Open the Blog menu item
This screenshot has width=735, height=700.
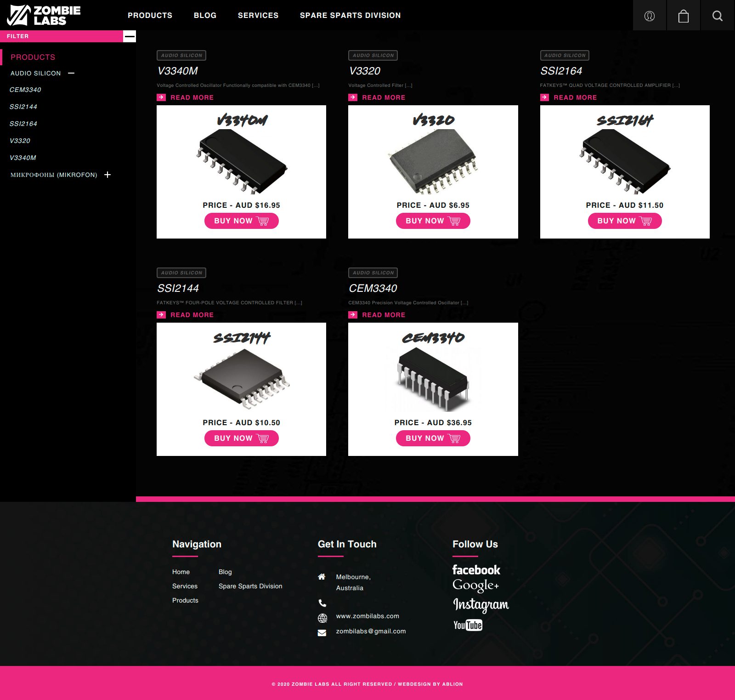point(205,15)
